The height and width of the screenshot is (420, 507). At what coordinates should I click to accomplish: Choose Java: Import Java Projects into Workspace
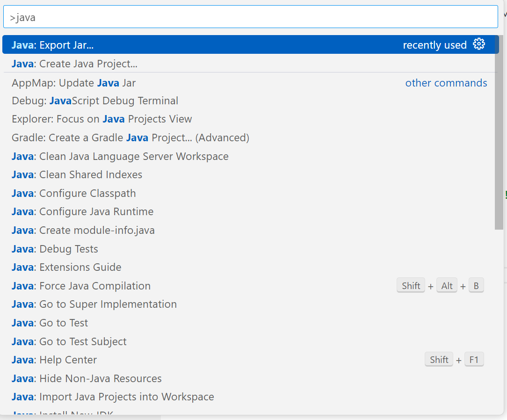pos(113,397)
